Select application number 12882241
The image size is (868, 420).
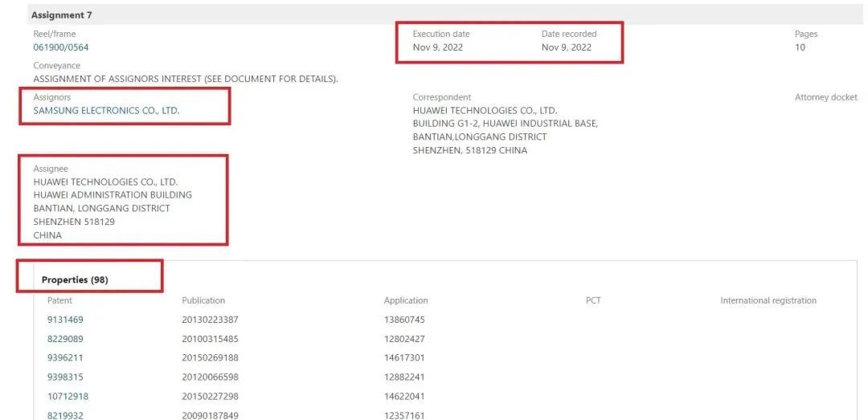click(404, 377)
